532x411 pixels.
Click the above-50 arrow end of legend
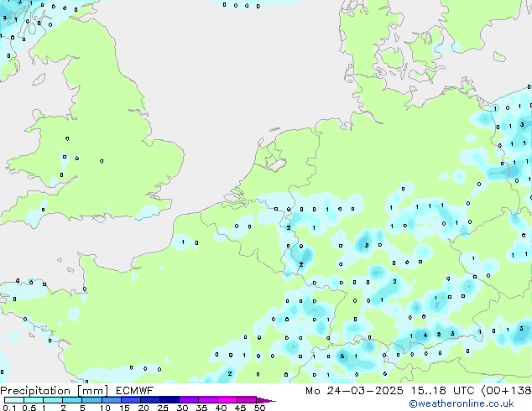[266, 400]
